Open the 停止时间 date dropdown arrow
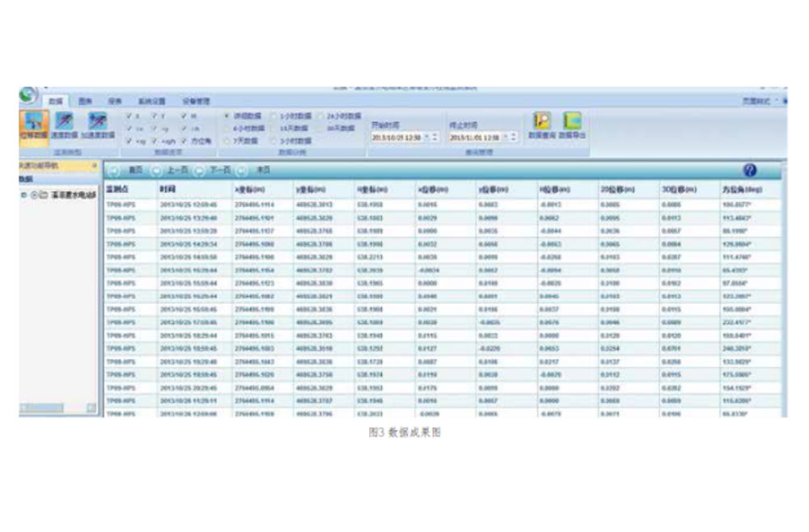The width and height of the screenshot is (809, 532). [506, 137]
